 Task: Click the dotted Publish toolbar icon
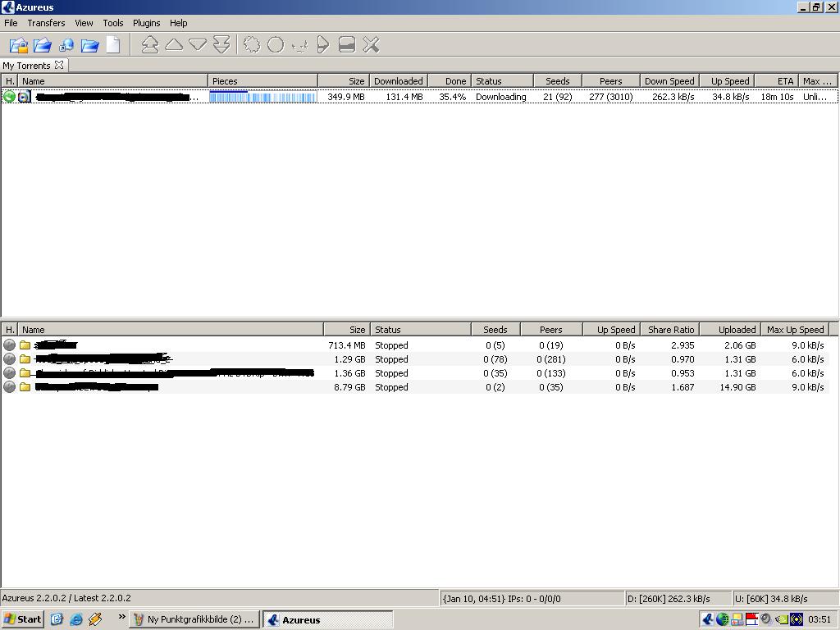click(299, 46)
